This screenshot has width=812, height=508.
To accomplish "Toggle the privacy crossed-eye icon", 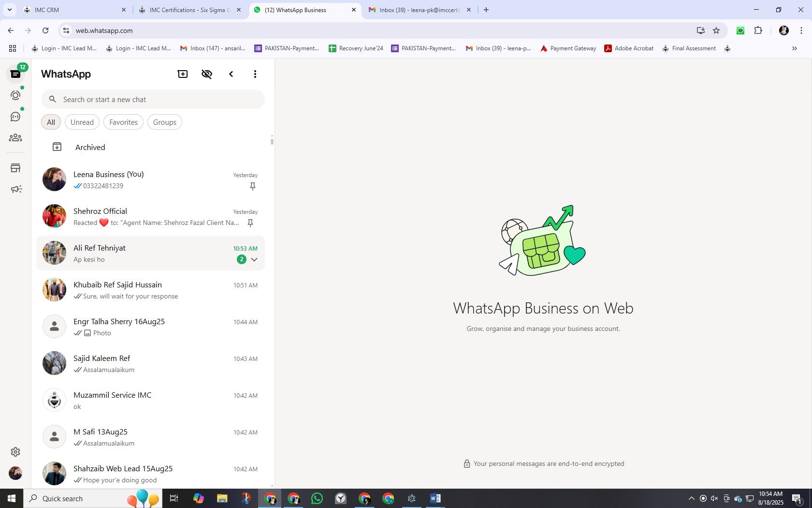I will (207, 74).
